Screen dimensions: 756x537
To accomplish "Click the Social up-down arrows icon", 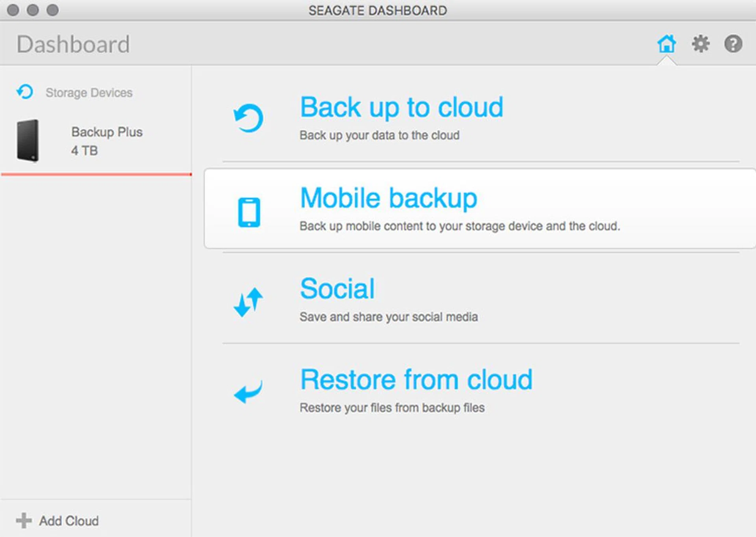I will (x=248, y=302).
